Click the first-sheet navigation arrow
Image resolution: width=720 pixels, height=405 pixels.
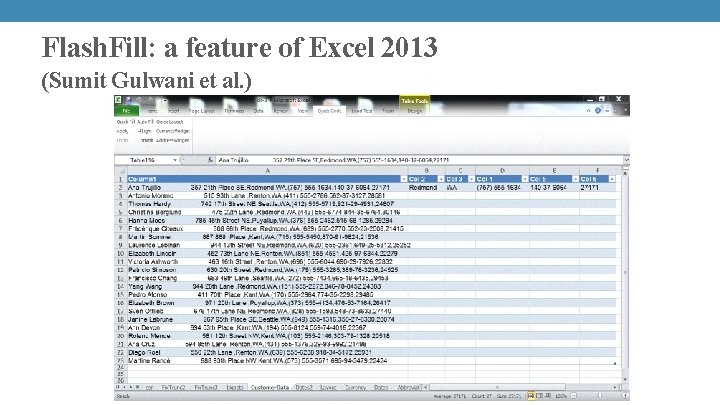(118, 387)
